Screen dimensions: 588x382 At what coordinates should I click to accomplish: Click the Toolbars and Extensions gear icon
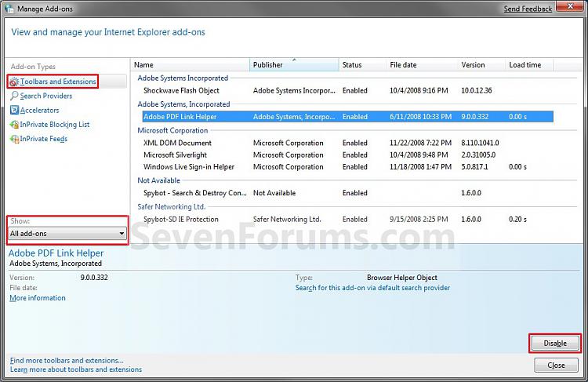[x=14, y=82]
